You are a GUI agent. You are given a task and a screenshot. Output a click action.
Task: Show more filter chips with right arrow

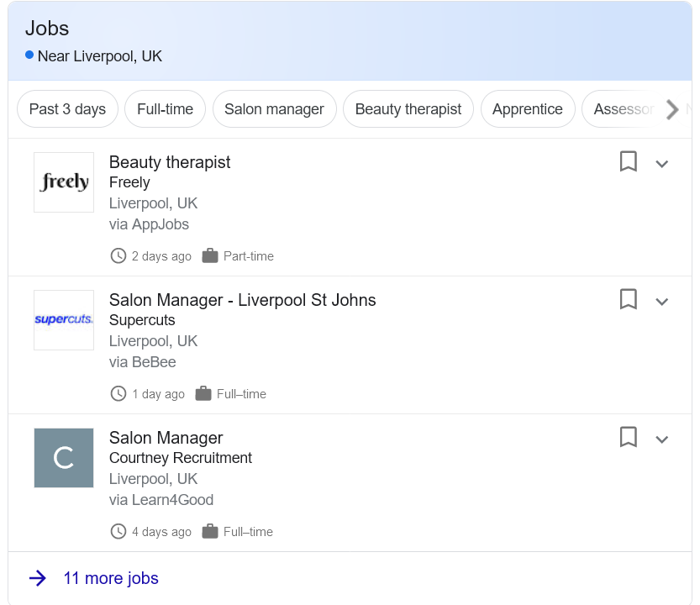(672, 109)
